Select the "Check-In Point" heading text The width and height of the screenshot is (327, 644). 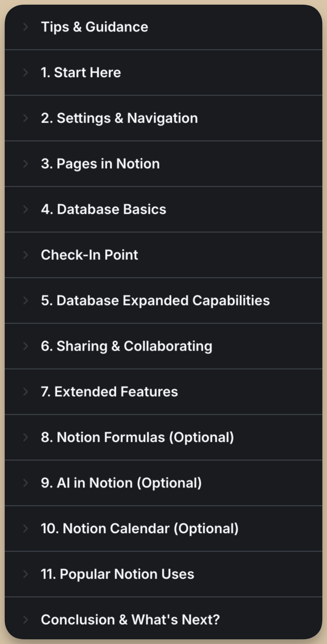89,255
